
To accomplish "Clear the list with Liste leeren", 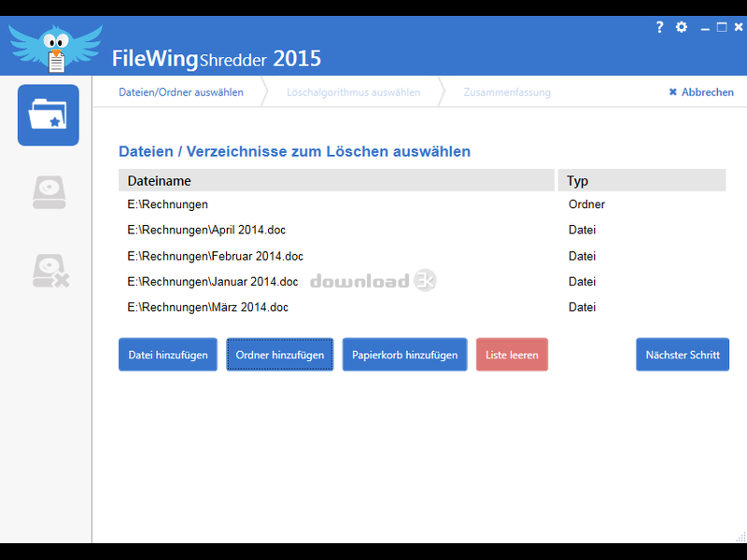I will (x=512, y=355).
